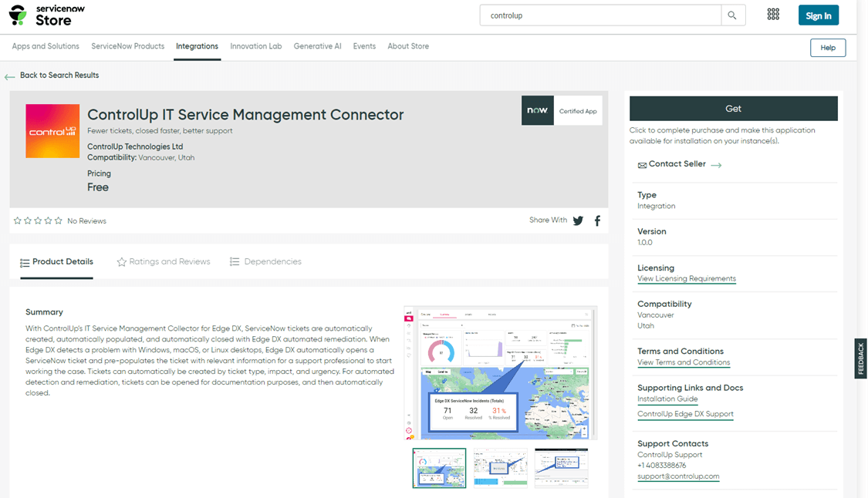868x498 pixels.
Task: Switch to the Dependencies tab
Action: click(265, 262)
